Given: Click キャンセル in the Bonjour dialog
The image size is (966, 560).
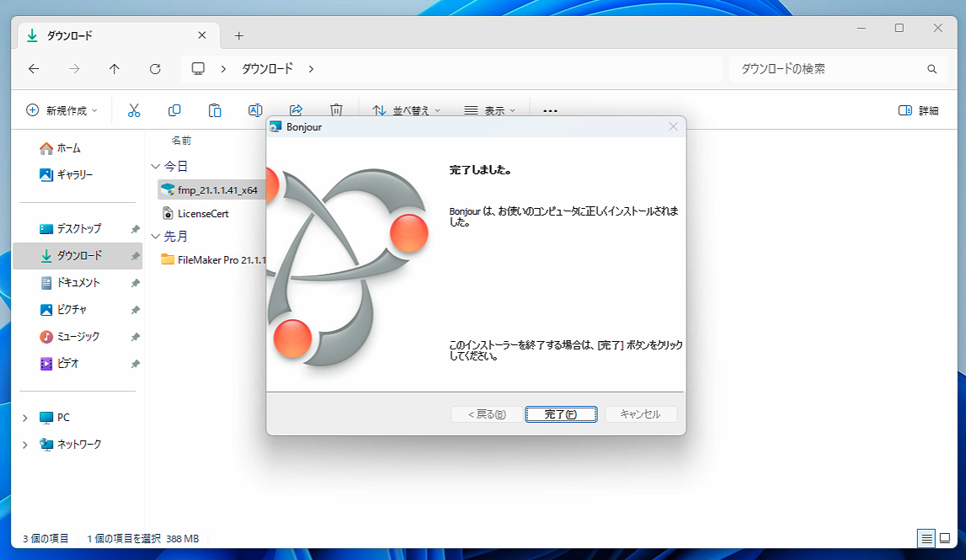Looking at the screenshot, I should click(641, 413).
